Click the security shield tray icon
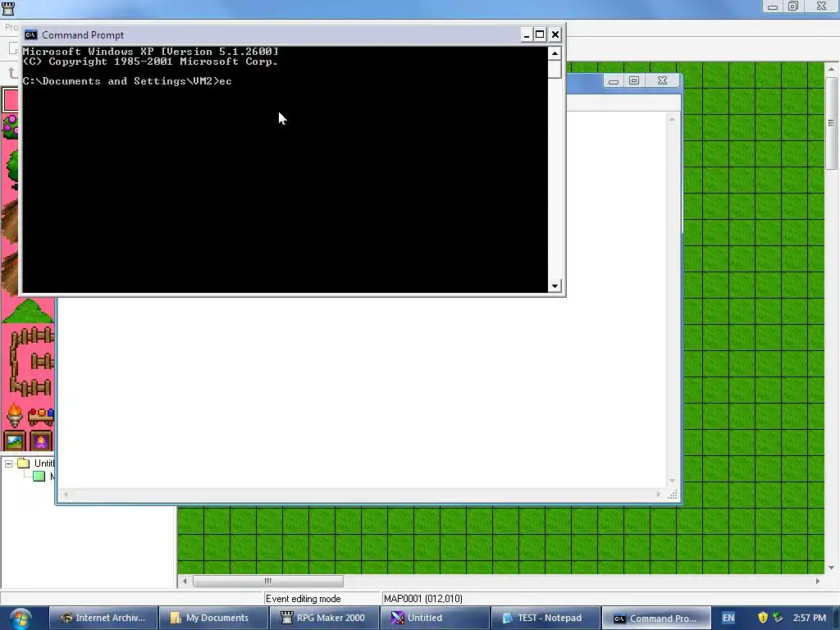The width and height of the screenshot is (840, 630). click(763, 619)
